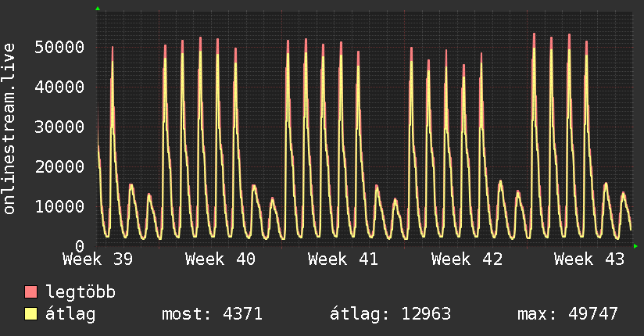Click the max: 49747 statistic
This screenshot has height=336, width=644.
(x=567, y=314)
